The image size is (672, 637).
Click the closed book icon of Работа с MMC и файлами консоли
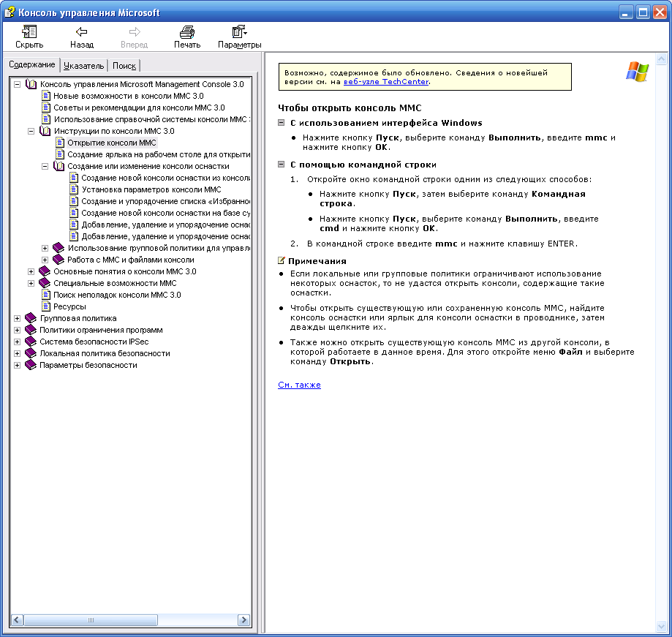tap(58, 260)
